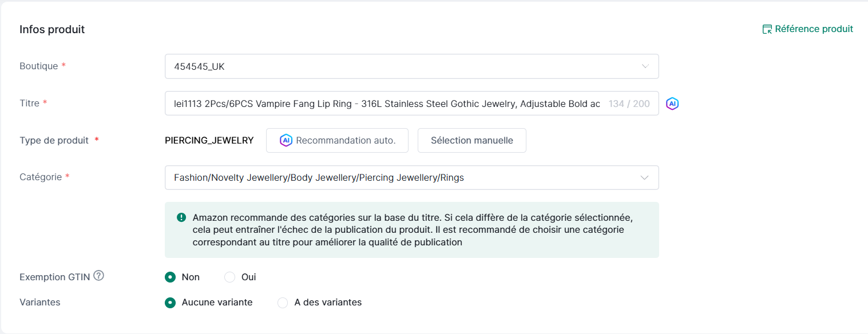Select Non for Exemption GTIN

click(170, 277)
